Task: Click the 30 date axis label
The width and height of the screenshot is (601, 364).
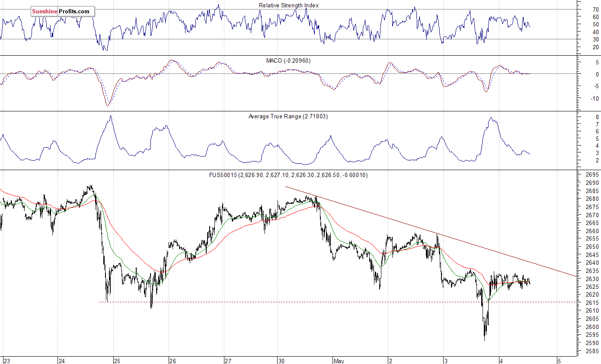Action: (x=281, y=361)
